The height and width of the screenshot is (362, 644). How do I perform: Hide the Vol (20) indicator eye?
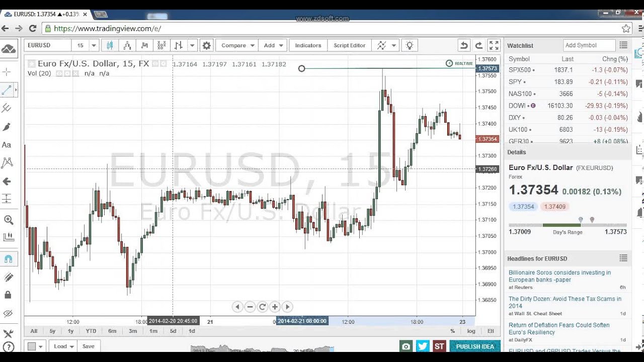click(59, 73)
